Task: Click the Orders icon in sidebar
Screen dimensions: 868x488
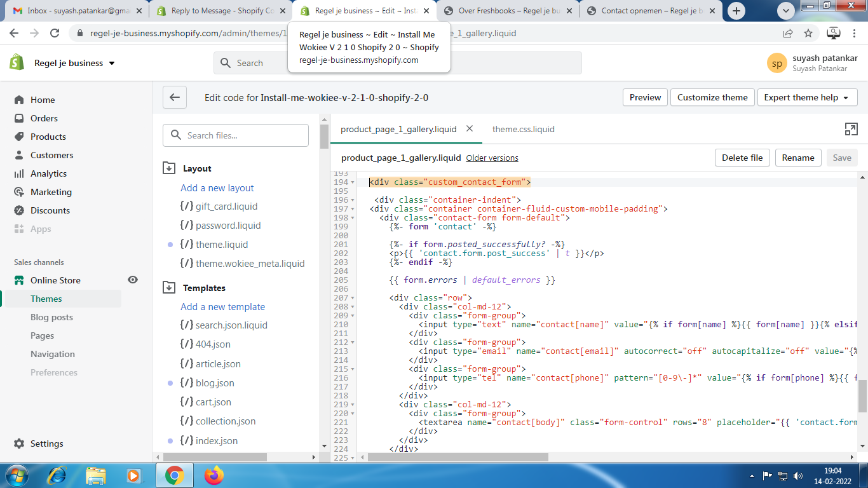Action: click(x=19, y=118)
